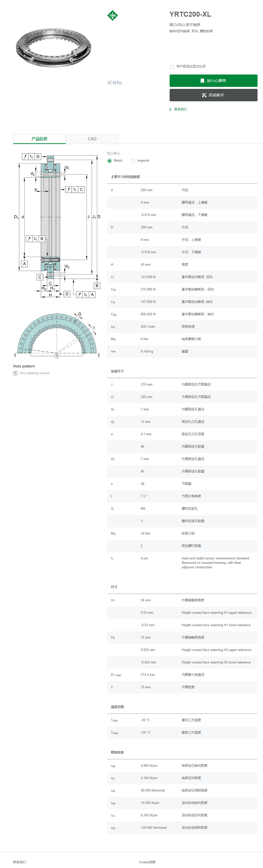Switch to the 产品信息 tab

tap(39, 139)
